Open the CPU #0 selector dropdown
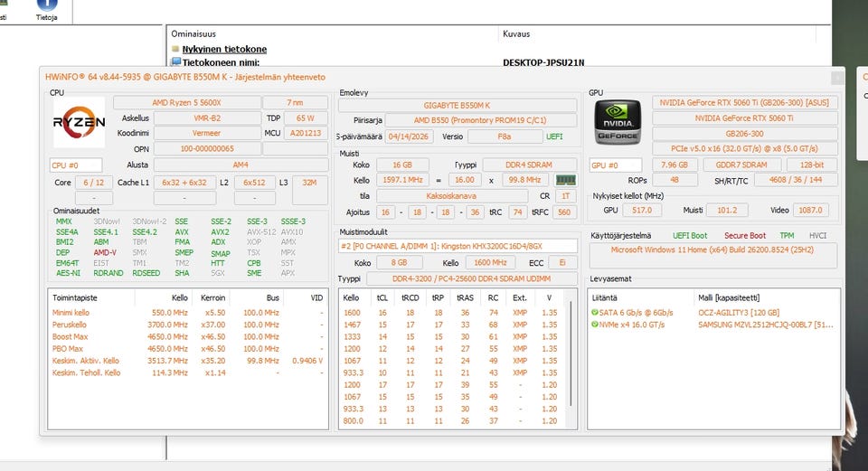Screen dimensions: 868x471 pos(75,165)
